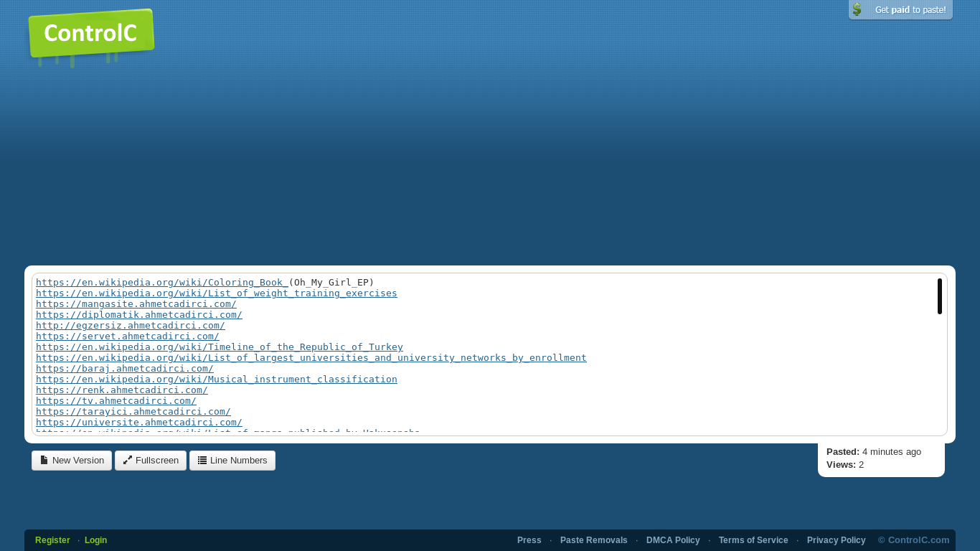
Task: Click the ControlC logo
Action: point(91,34)
